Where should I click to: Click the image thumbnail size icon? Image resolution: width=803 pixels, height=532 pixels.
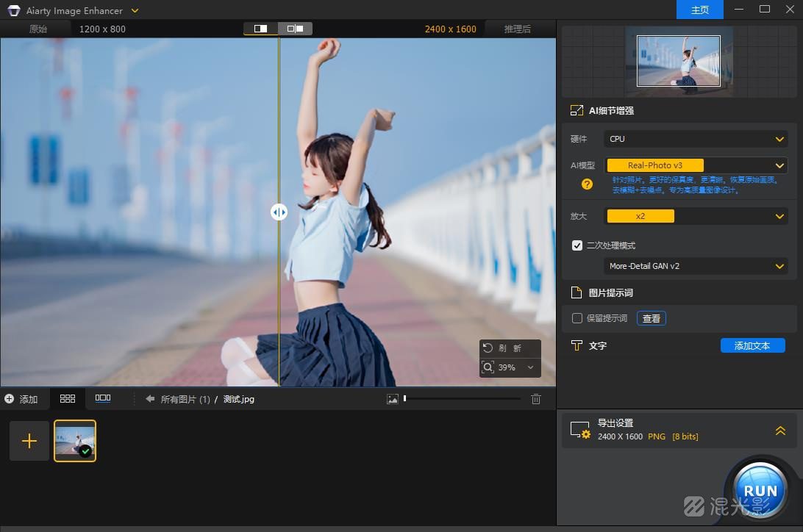point(393,399)
